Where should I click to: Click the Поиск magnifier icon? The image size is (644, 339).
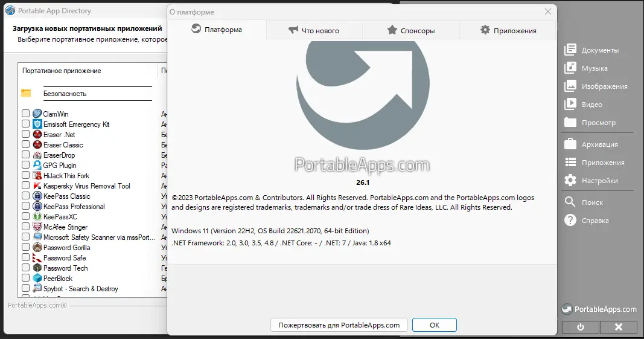(x=570, y=202)
